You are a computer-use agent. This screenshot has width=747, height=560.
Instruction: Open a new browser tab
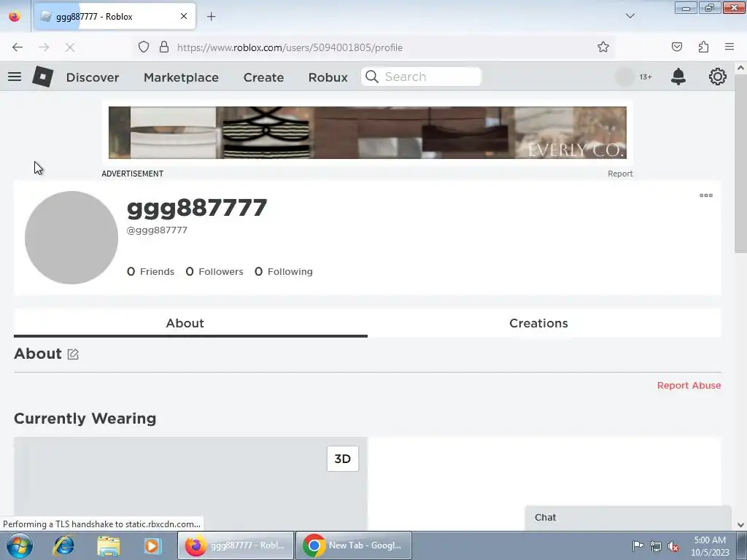click(211, 17)
